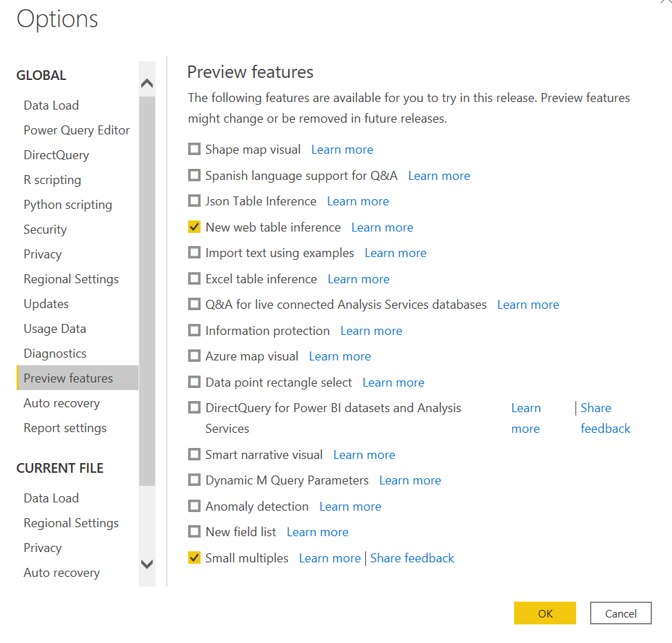The height and width of the screenshot is (643, 672).
Task: Open Learn more for New field list
Action: click(x=318, y=532)
